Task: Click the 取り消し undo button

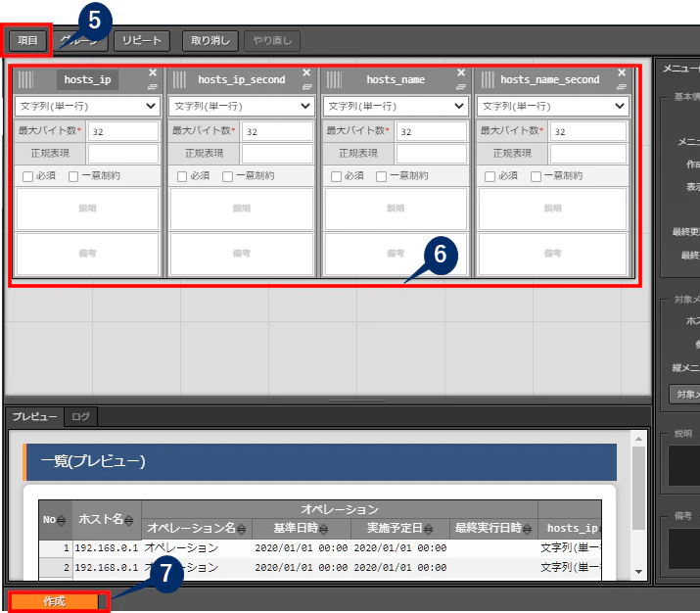Action: pyautogui.click(x=210, y=40)
